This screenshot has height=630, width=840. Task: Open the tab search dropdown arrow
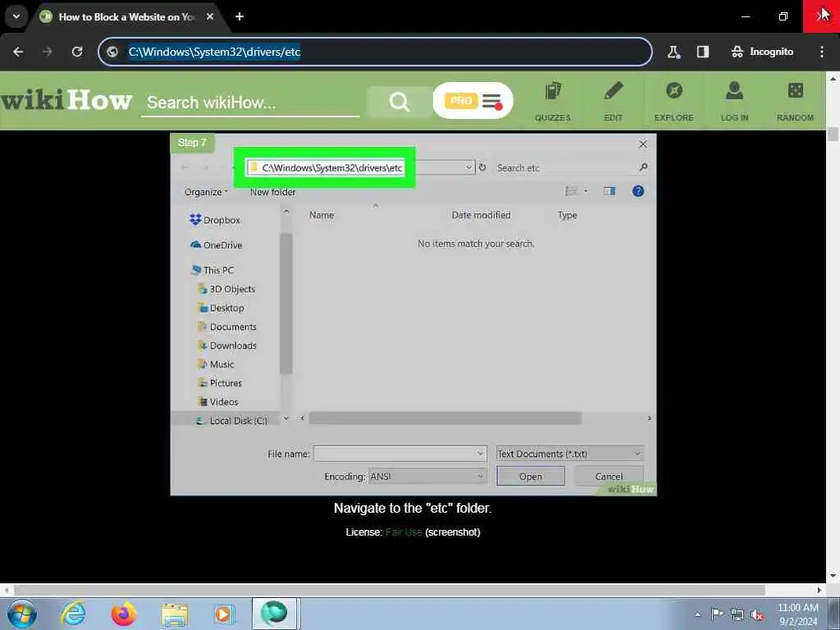click(16, 16)
